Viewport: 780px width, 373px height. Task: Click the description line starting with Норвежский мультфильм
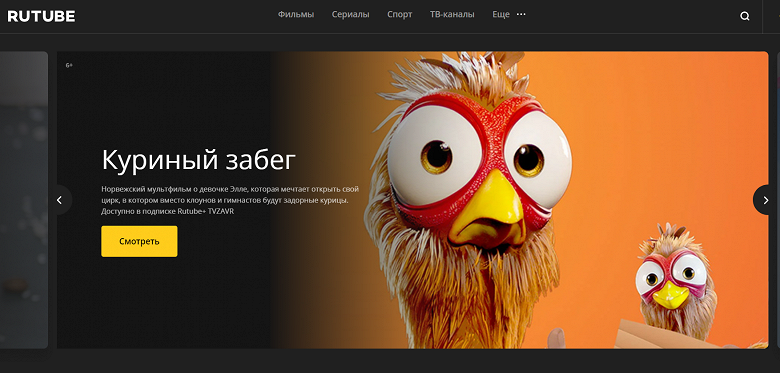click(230, 189)
